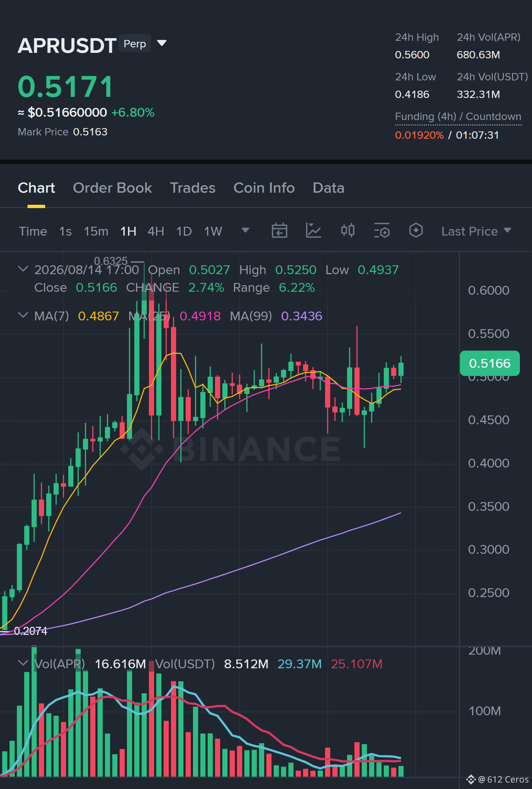The image size is (532, 789).
Task: Click the MA(7) 0.4867 label
Action: (x=76, y=316)
